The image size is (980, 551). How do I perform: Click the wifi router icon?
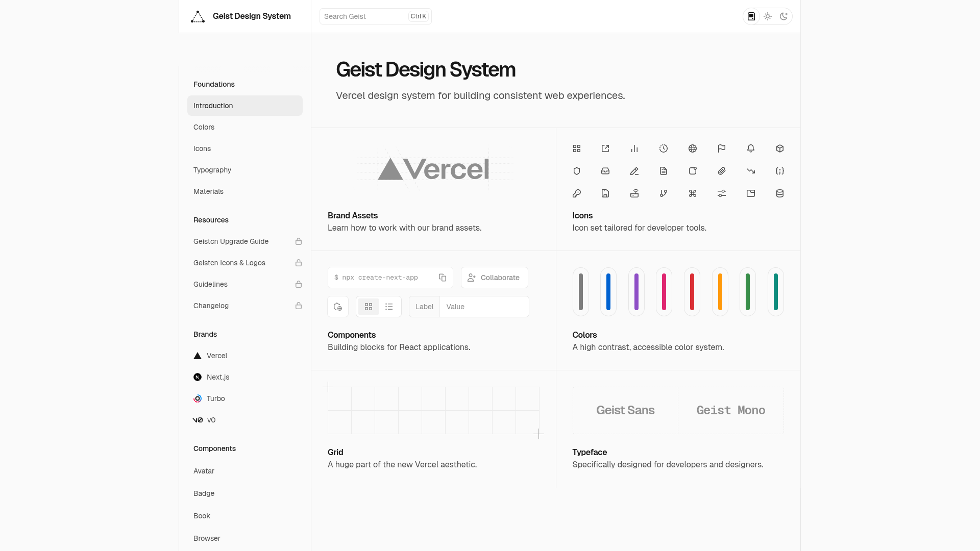pyautogui.click(x=634, y=193)
